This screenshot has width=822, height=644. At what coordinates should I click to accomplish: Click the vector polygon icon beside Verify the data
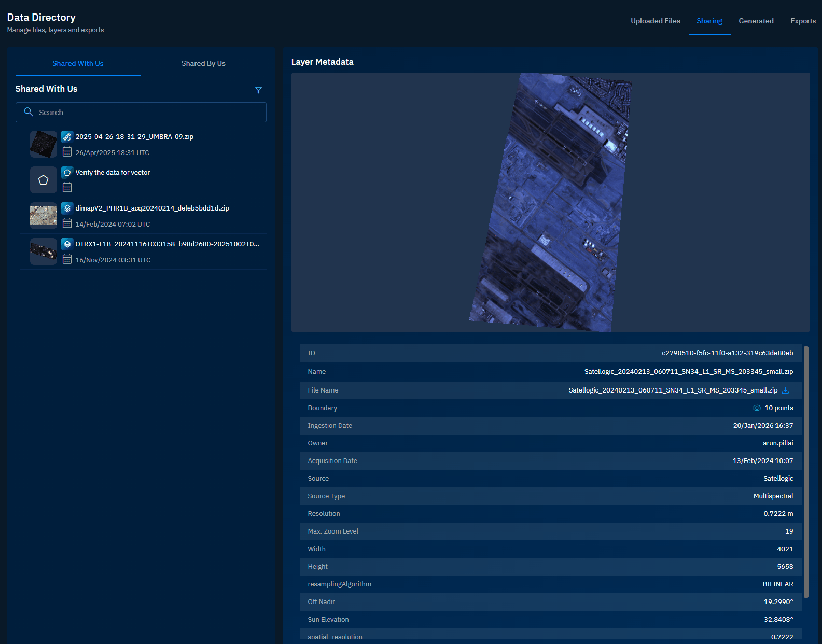coord(67,173)
